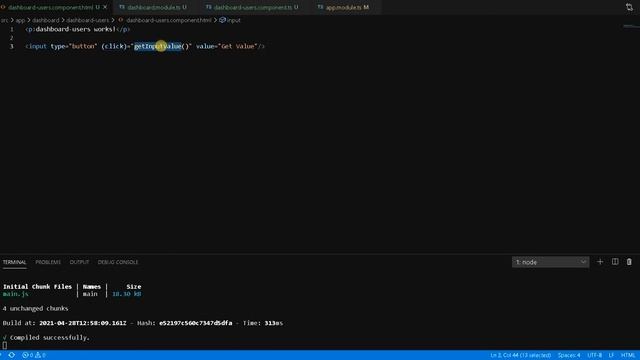Open the DEBUG CONSOLE panel tab

(118, 262)
